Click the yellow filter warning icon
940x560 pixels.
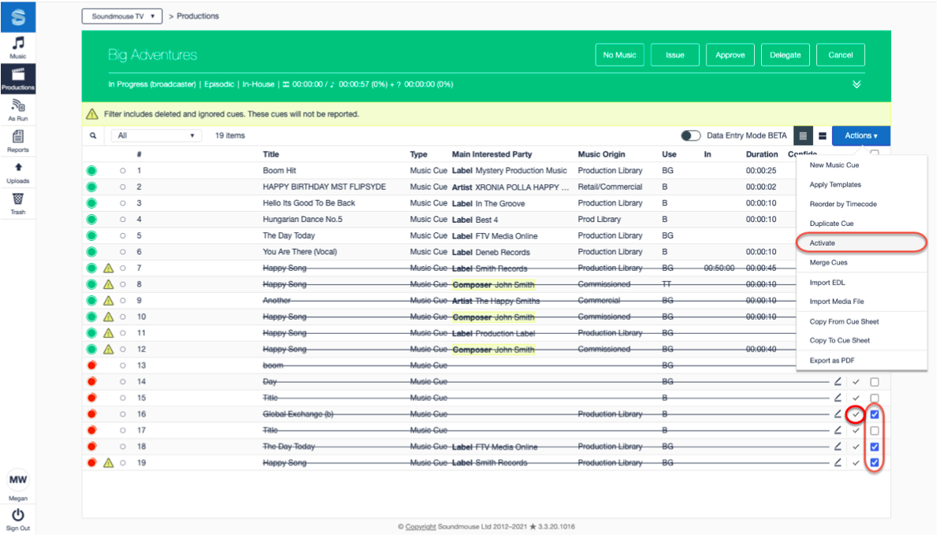(91, 114)
